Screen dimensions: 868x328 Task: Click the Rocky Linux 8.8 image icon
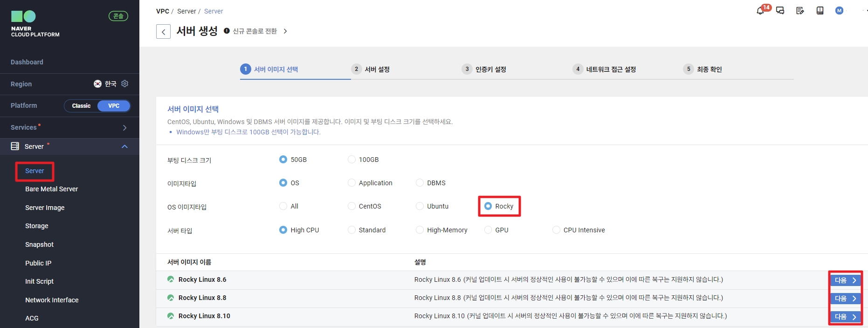coord(171,297)
